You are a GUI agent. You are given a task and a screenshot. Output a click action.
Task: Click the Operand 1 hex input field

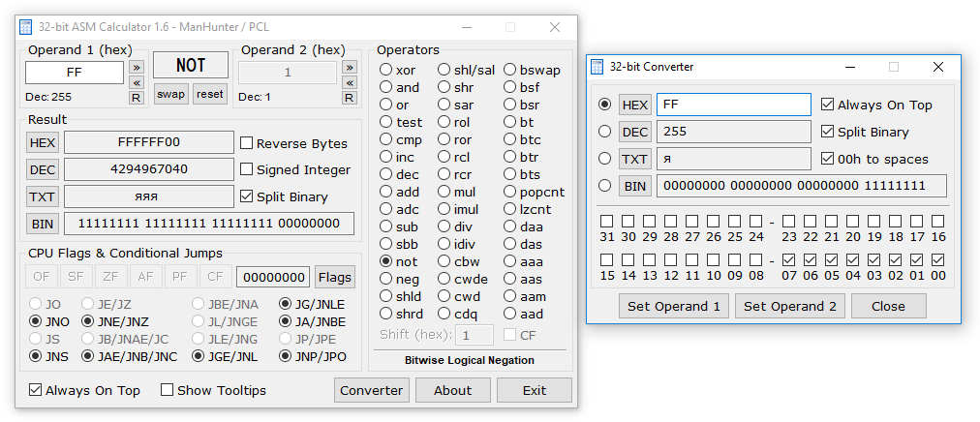pyautogui.click(x=75, y=73)
